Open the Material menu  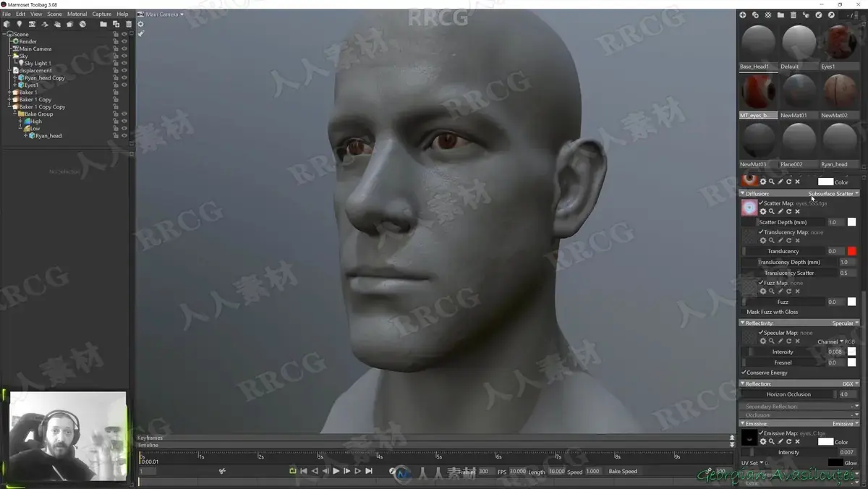coord(77,14)
